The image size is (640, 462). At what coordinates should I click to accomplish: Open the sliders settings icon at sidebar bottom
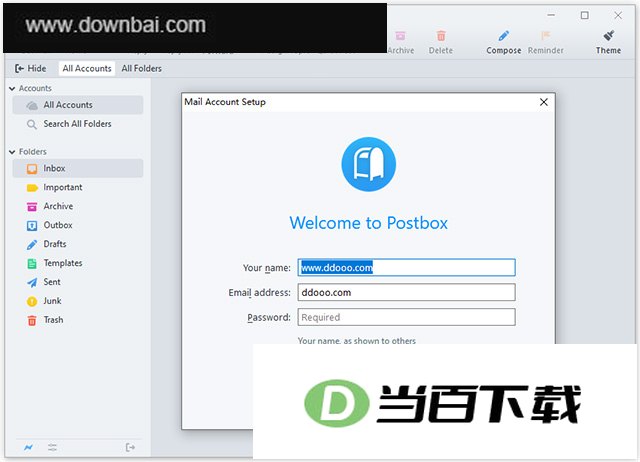pyautogui.click(x=53, y=448)
